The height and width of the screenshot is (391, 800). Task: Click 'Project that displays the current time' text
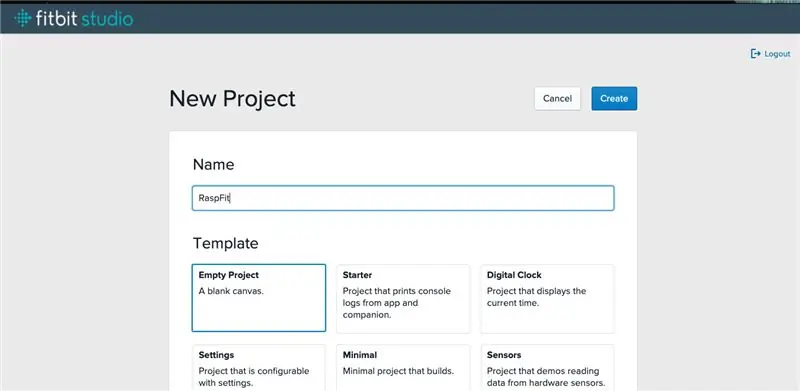tap(536, 297)
